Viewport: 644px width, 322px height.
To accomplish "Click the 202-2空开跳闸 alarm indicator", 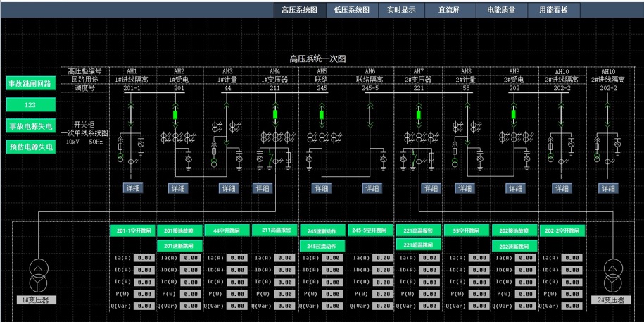I will [562, 230].
